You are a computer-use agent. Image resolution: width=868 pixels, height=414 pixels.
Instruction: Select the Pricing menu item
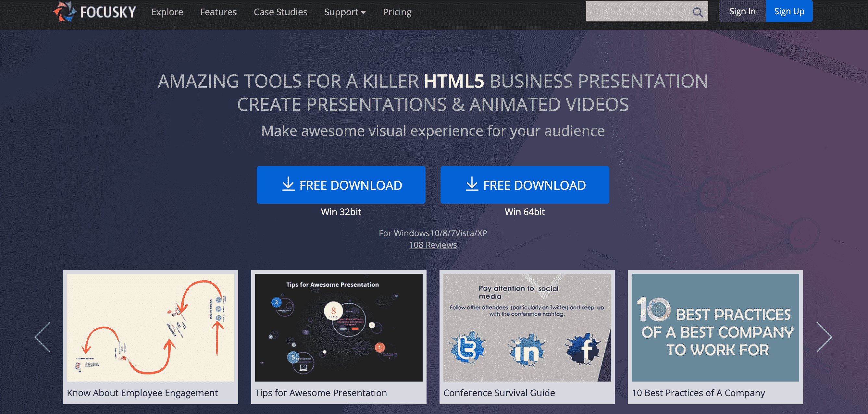click(x=397, y=11)
